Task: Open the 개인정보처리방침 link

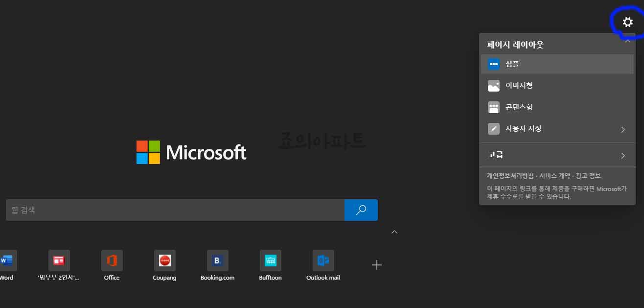Action: (x=510, y=176)
